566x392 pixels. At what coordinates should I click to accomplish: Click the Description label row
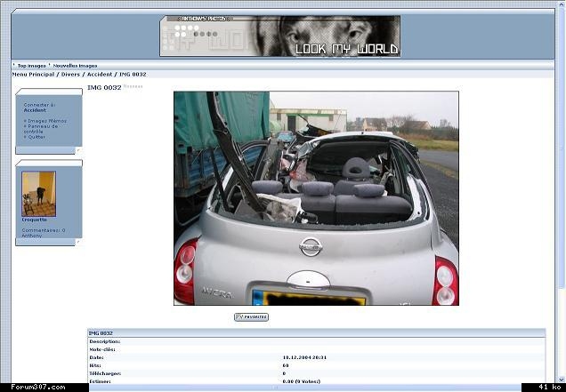tap(317, 341)
